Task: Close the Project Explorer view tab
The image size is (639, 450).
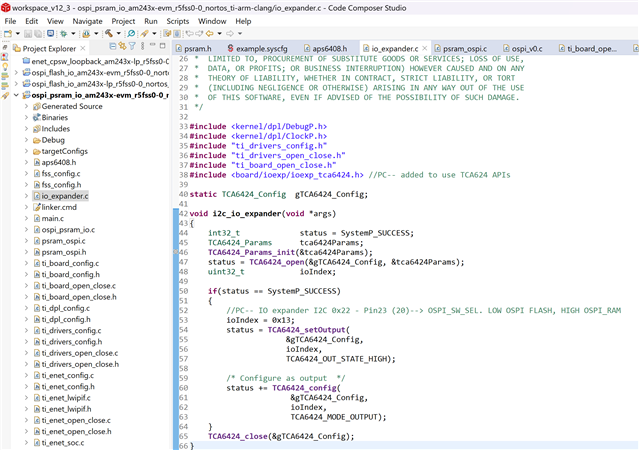Action: pyautogui.click(x=83, y=49)
